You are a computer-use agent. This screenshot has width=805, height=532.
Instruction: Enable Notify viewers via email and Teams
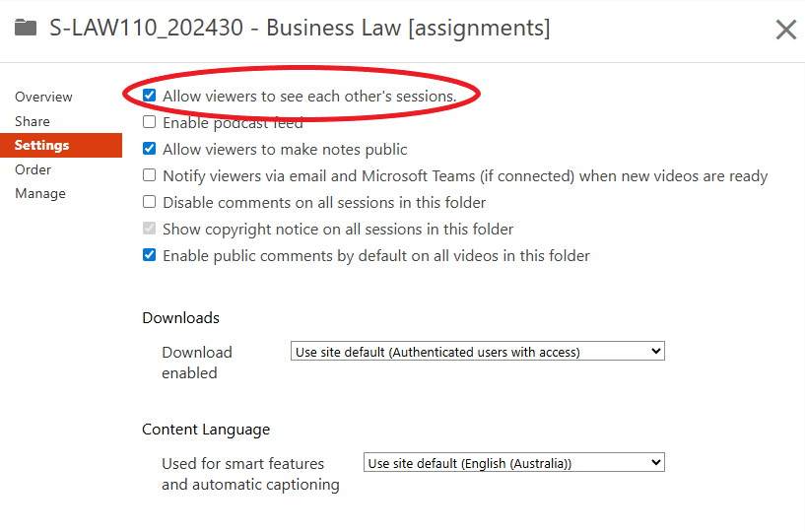coord(150,176)
